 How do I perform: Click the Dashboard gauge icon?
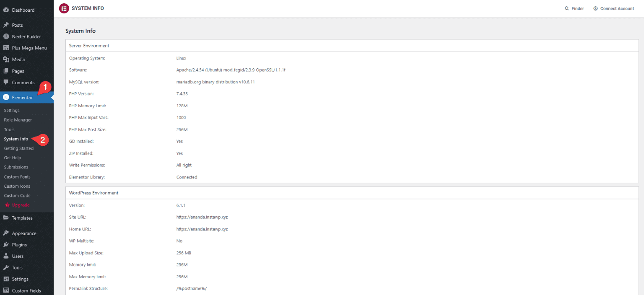point(6,10)
